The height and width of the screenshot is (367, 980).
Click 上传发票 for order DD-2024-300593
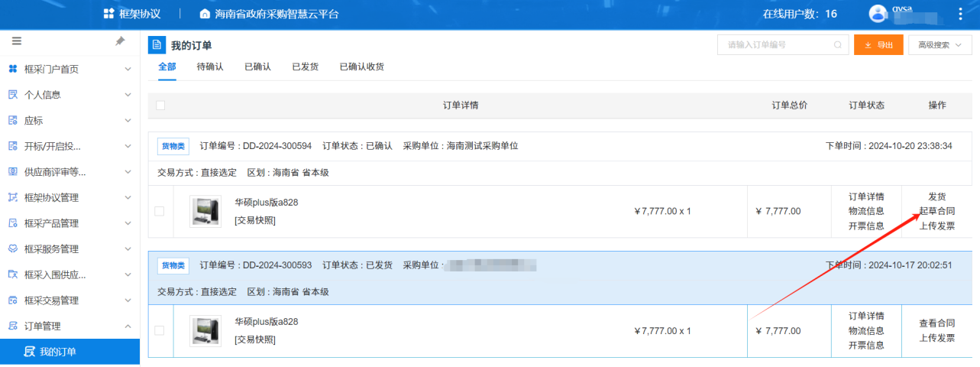pyautogui.click(x=937, y=338)
